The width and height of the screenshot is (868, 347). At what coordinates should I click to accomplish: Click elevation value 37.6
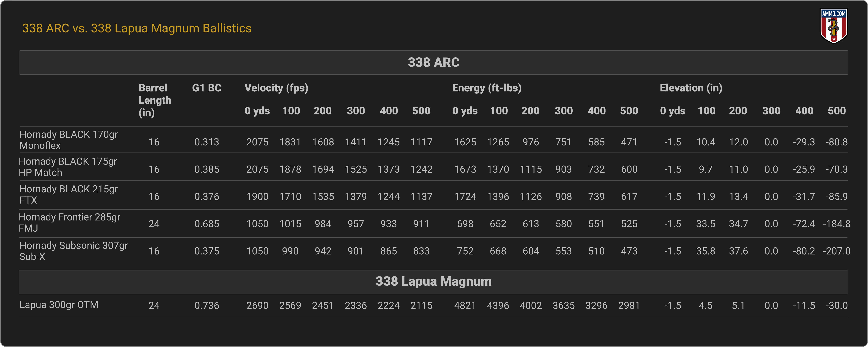(738, 251)
